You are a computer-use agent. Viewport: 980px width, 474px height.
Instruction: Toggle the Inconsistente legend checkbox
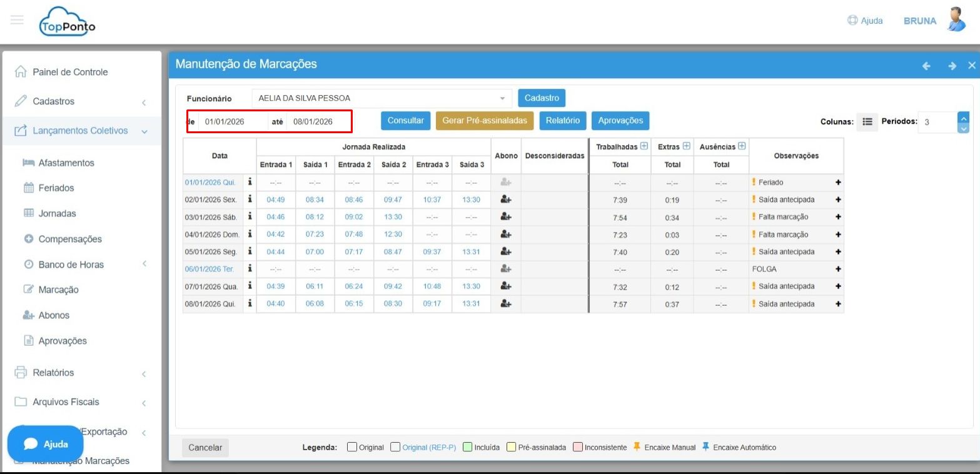tap(578, 447)
